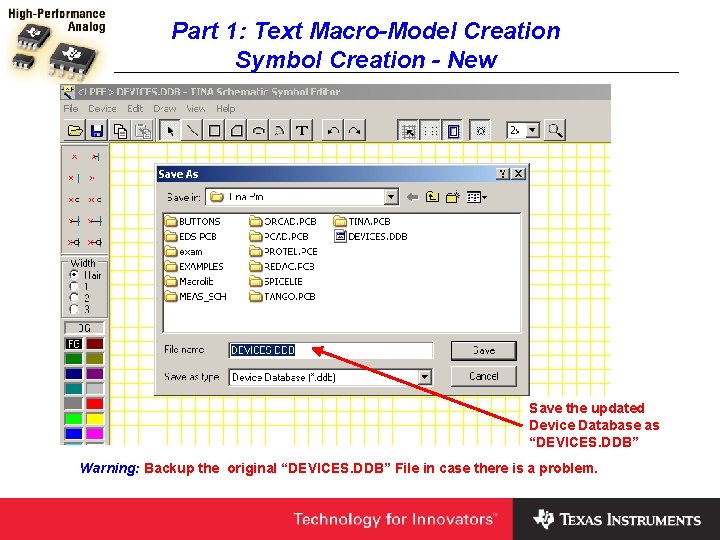Close the Save As dialog with X
The width and height of the screenshot is (720, 540).
pos(518,174)
